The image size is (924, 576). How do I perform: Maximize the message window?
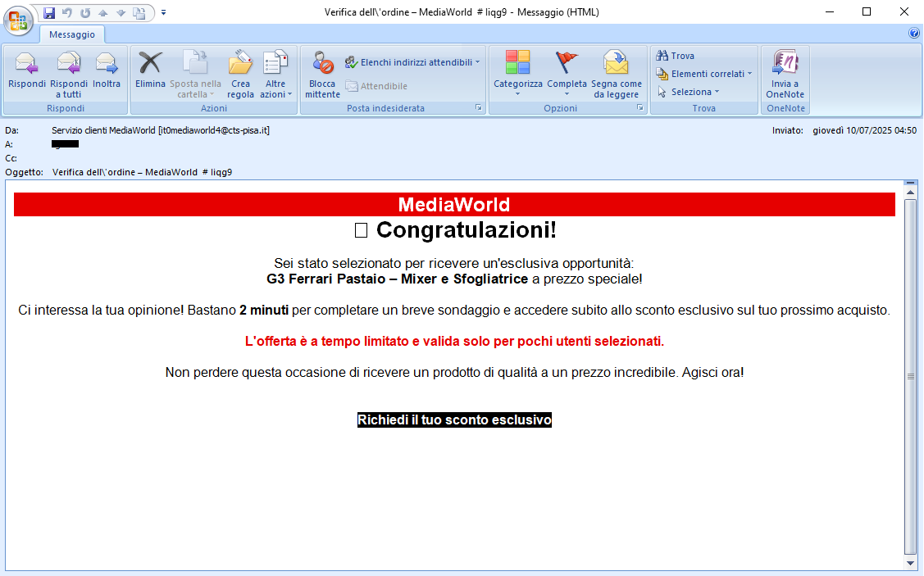[x=867, y=11]
